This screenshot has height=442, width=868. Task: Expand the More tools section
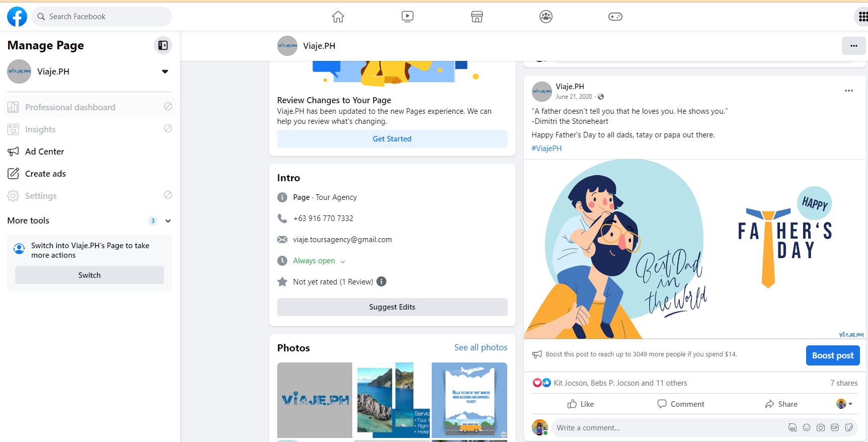click(168, 220)
